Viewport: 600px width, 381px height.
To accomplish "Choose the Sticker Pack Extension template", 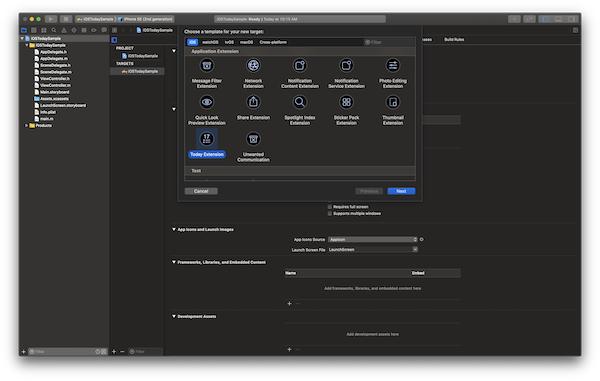I will (x=346, y=110).
